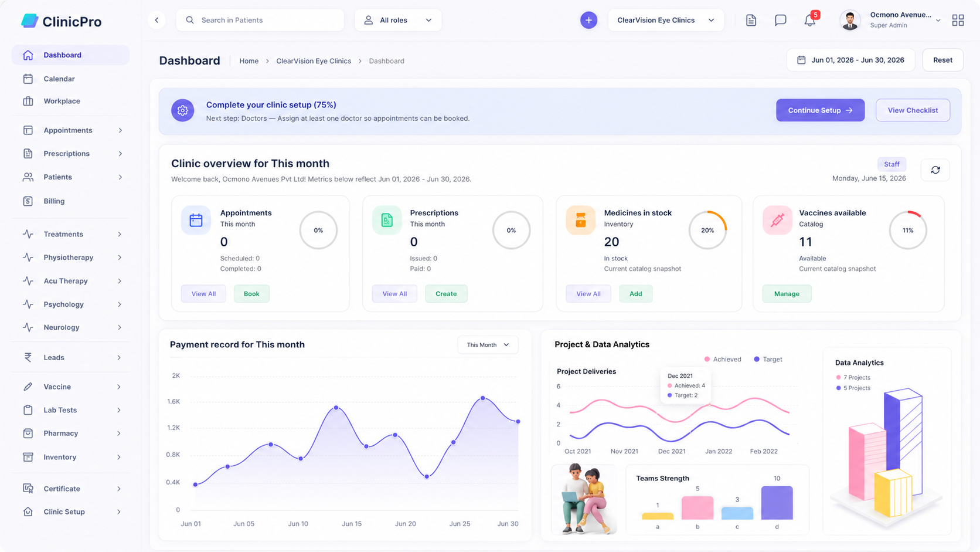Click the Dashboard home icon in sidebar
Image resolution: width=980 pixels, height=552 pixels.
pos(28,55)
